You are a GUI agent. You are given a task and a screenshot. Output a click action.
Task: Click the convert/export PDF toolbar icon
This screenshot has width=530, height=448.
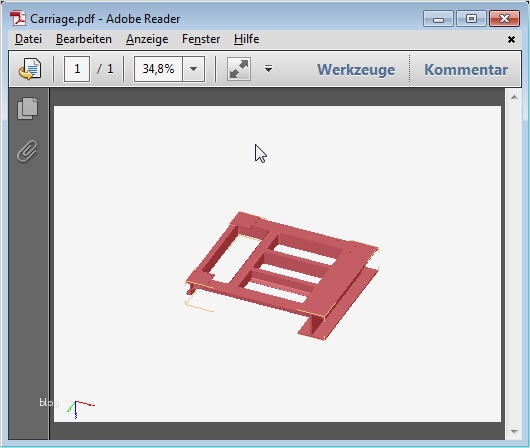coord(30,69)
